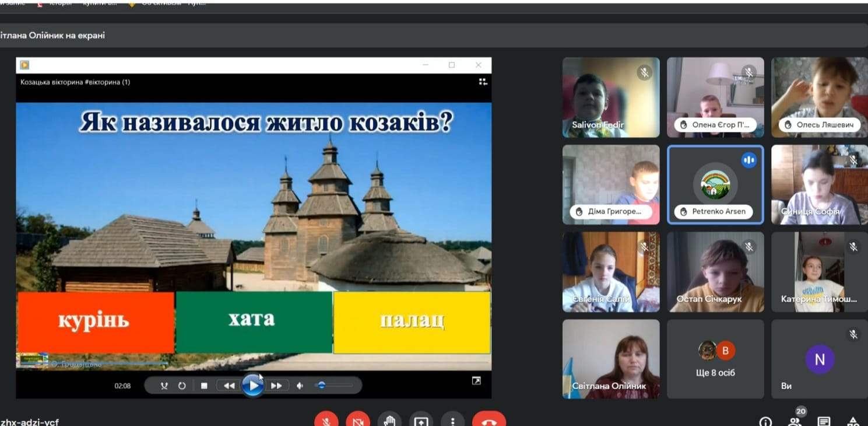Click the meeting code zhx-adzi-ycf
The image size is (868, 426).
pyautogui.click(x=29, y=421)
